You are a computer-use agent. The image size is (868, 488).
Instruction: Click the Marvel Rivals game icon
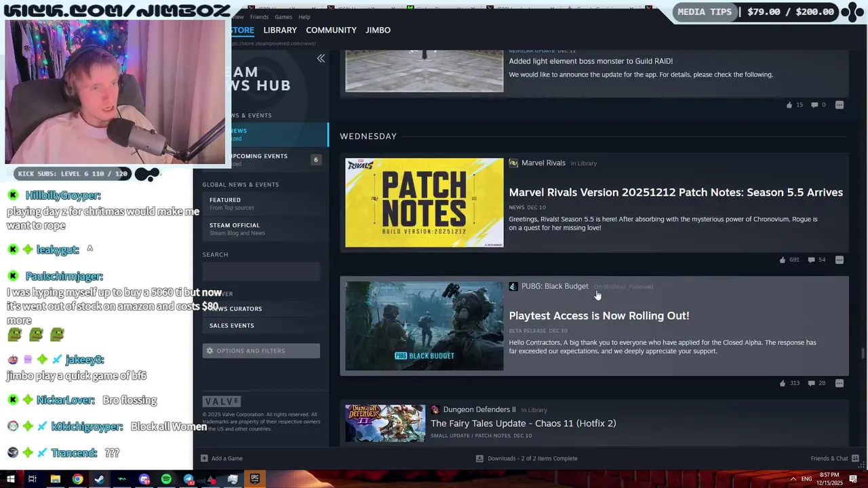[x=513, y=163]
